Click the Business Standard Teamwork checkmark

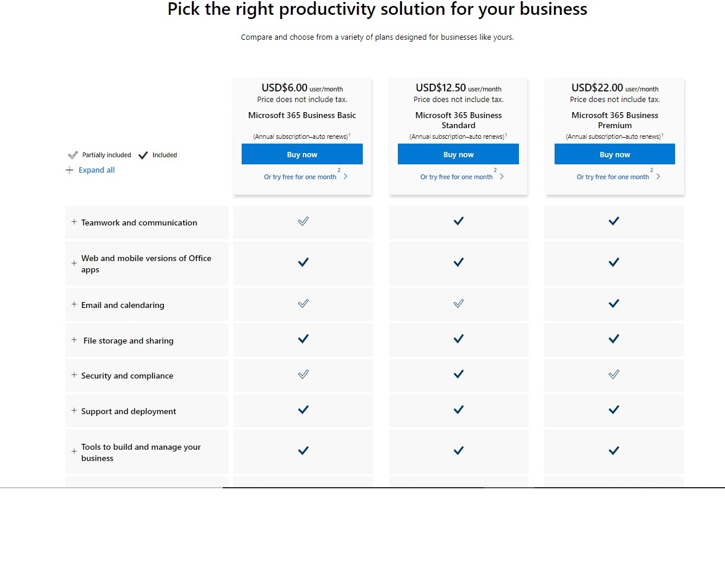[458, 221]
